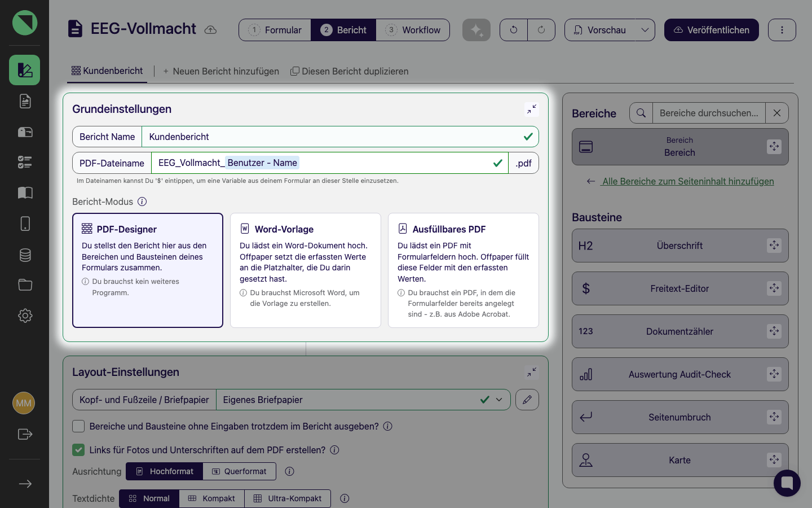Select Word-Vorlage report mode

(306, 270)
